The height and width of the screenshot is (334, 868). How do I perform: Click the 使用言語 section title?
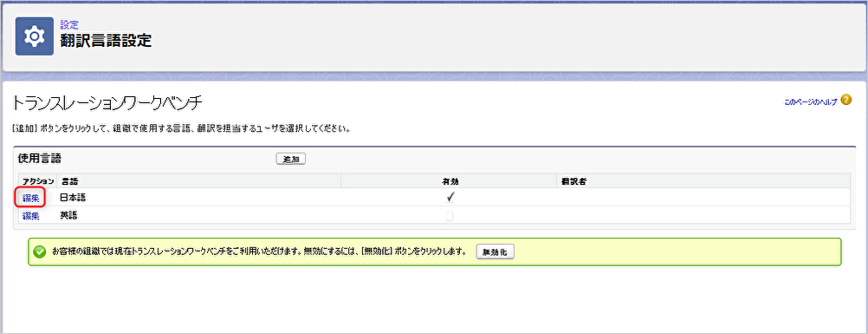(x=39, y=159)
